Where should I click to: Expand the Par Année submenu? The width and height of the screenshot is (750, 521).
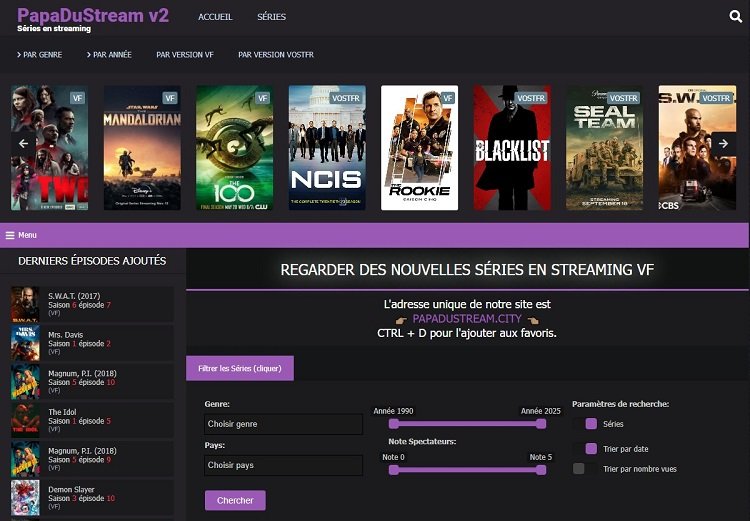pyautogui.click(x=109, y=55)
